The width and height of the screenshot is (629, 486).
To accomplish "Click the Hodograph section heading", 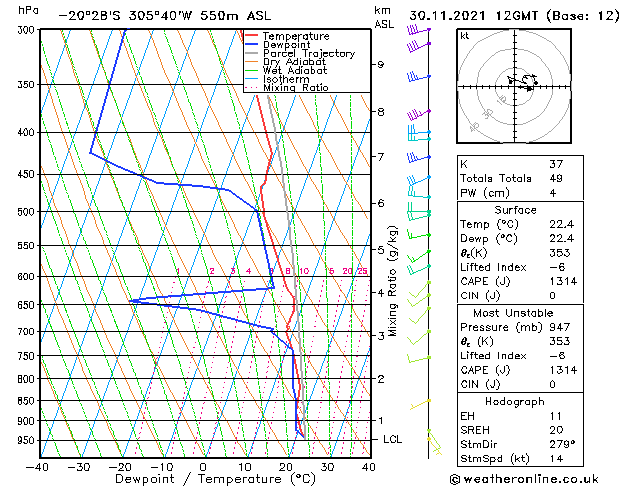I will click(x=515, y=401).
